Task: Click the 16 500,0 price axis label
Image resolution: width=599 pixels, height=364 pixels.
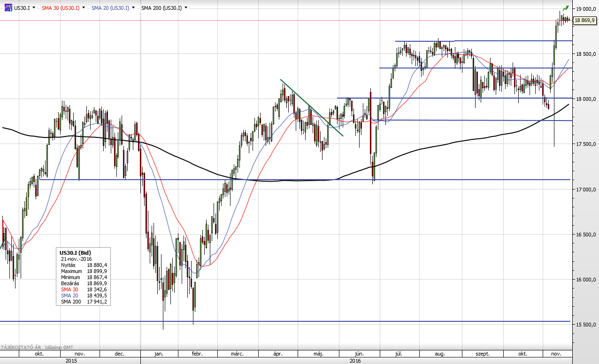Action: pos(586,235)
